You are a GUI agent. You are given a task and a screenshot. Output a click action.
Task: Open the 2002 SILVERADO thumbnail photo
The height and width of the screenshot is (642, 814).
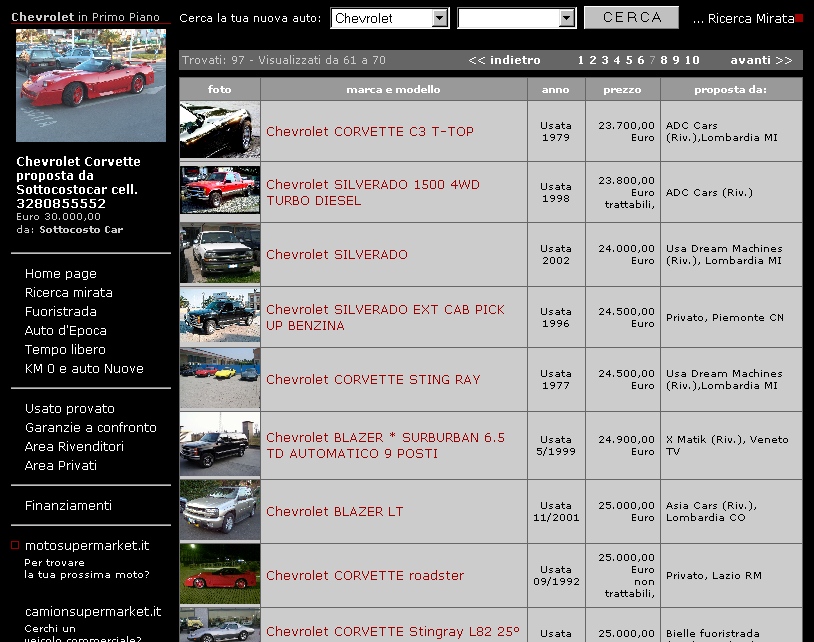click(220, 253)
